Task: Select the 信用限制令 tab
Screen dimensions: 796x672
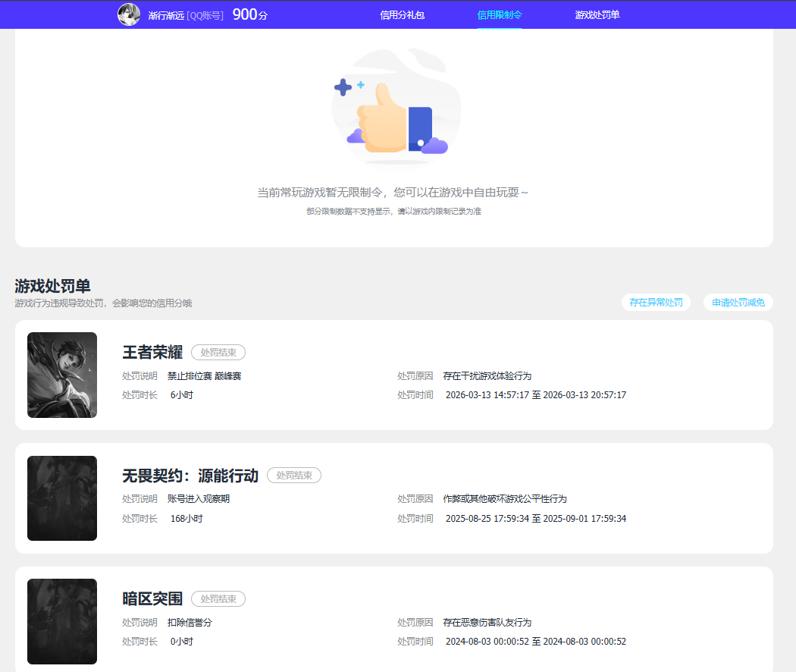Action: coord(500,15)
